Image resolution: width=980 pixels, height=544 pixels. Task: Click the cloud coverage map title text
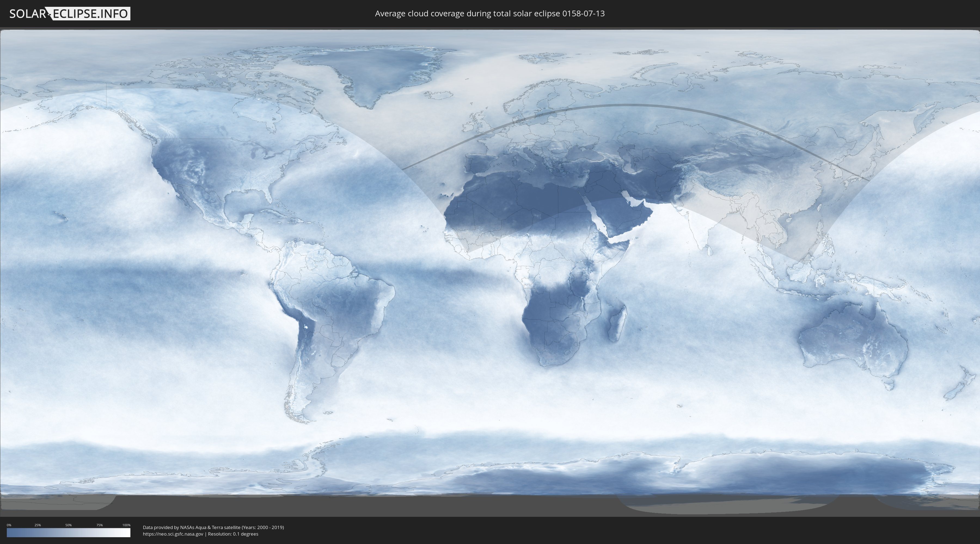pyautogui.click(x=490, y=14)
